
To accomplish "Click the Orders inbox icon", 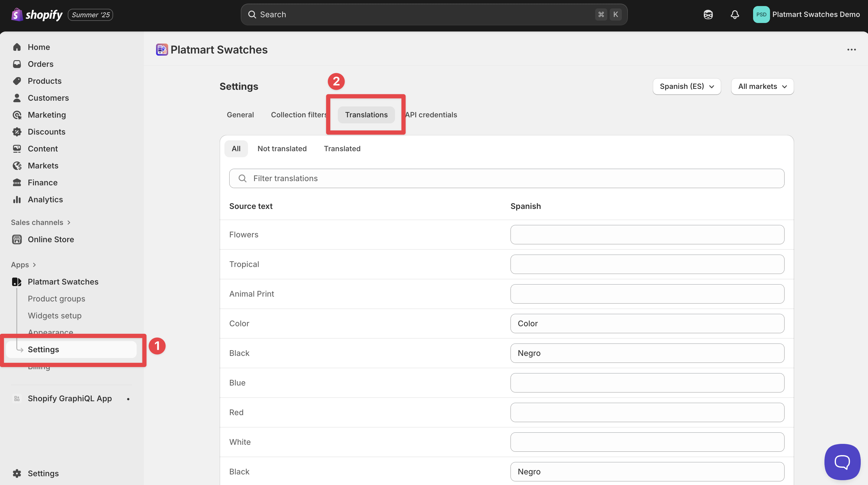I will [x=17, y=64].
